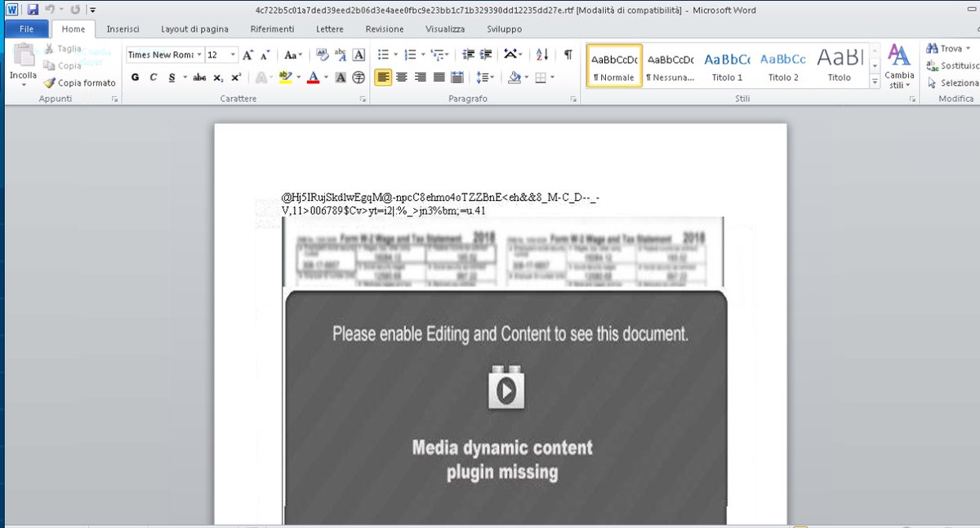Open the Lettere tab
Viewport: 980px width, 528px height.
pos(329,29)
